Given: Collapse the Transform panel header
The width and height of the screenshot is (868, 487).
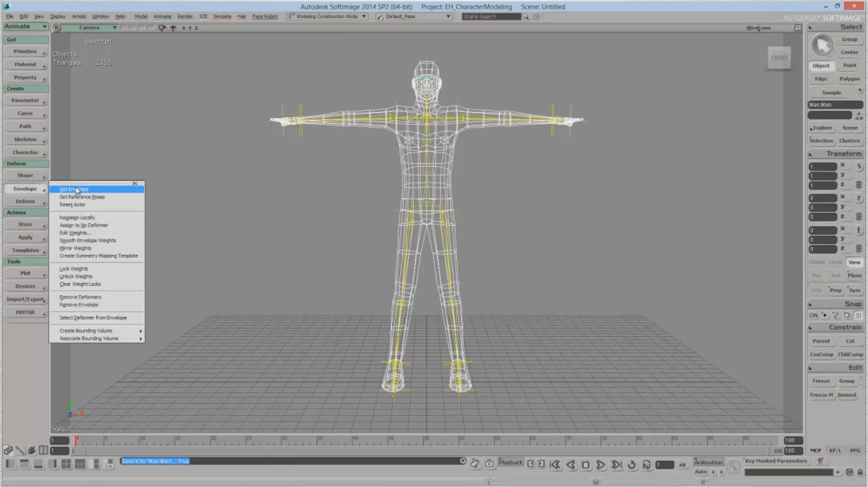Looking at the screenshot, I should pos(836,154).
